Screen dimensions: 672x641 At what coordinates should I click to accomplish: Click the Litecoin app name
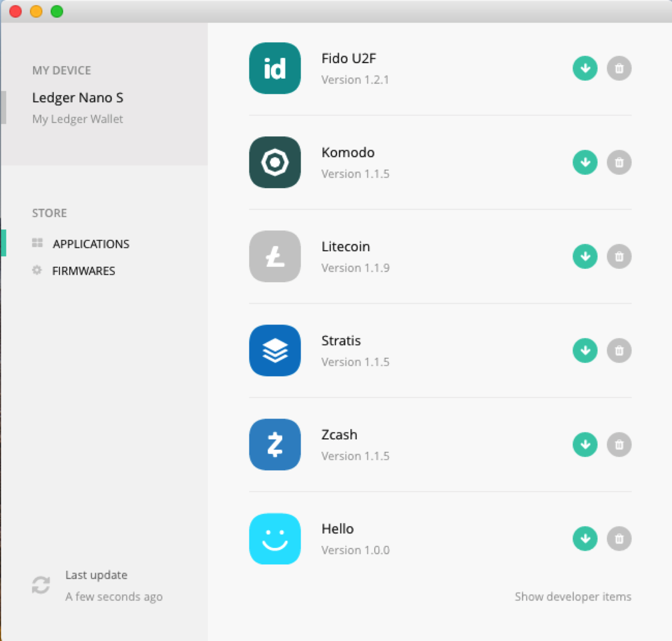point(345,246)
